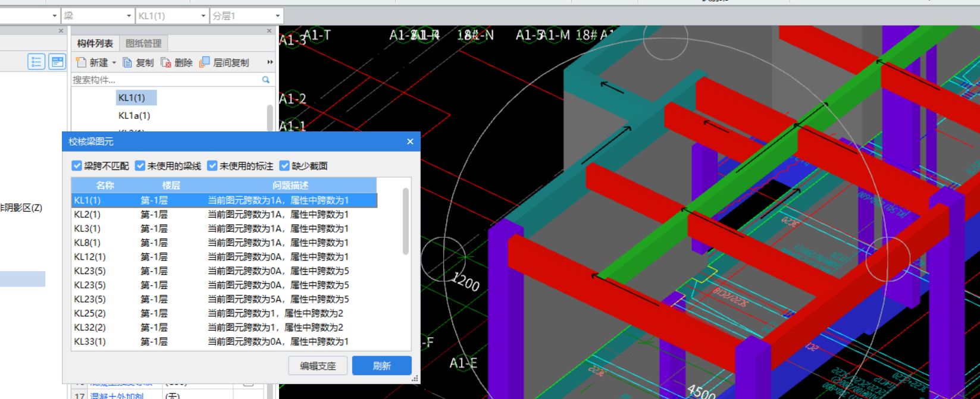
Task: Toggle the 未使用的梁线 checkbox
Action: 140,166
